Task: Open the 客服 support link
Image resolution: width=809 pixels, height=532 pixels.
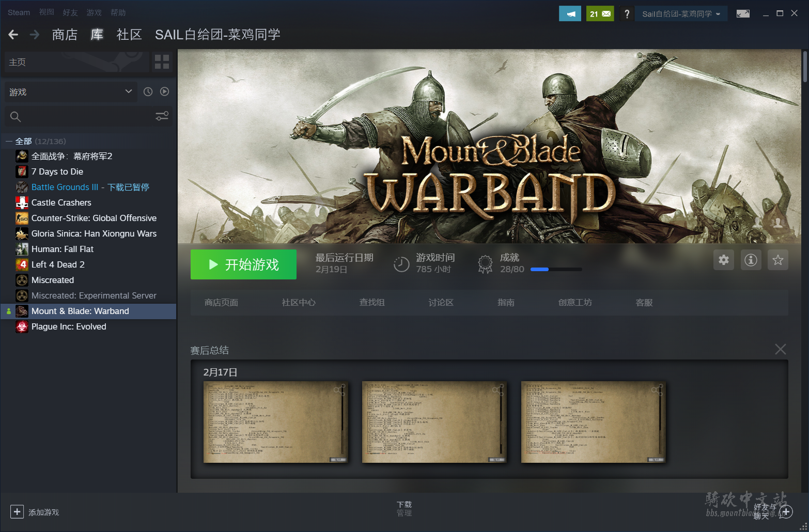Action: tap(644, 303)
